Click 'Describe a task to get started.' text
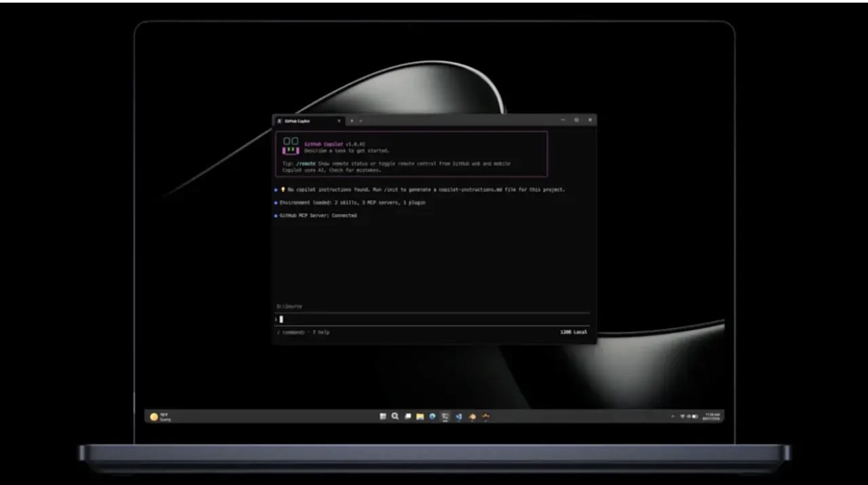The width and height of the screenshot is (868, 485). tap(347, 151)
